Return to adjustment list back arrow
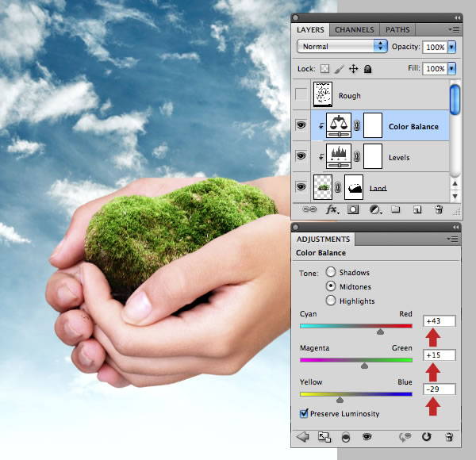Image resolution: width=476 pixels, height=460 pixels. tap(302, 437)
